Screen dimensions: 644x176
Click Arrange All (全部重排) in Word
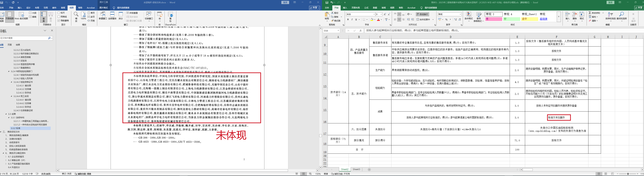point(112,16)
